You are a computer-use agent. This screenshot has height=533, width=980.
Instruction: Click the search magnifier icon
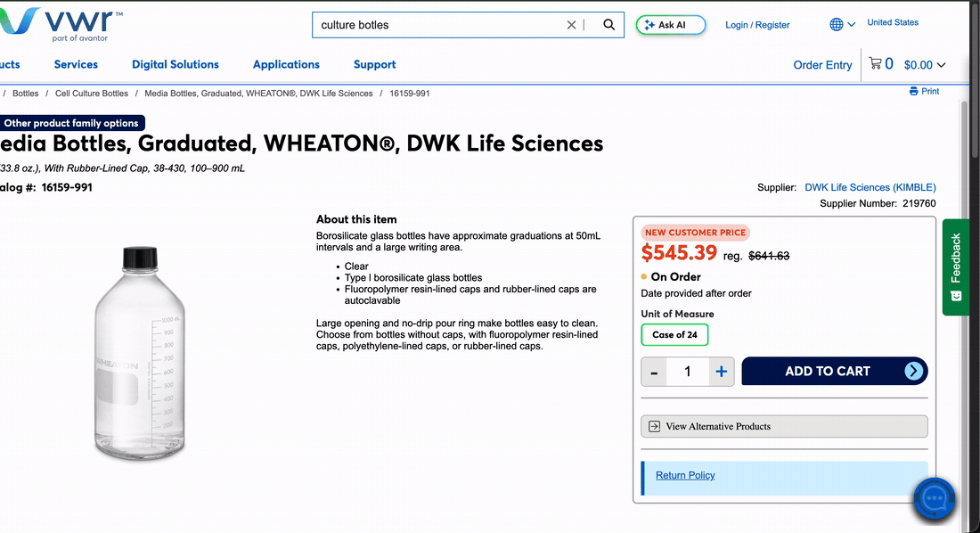click(608, 25)
